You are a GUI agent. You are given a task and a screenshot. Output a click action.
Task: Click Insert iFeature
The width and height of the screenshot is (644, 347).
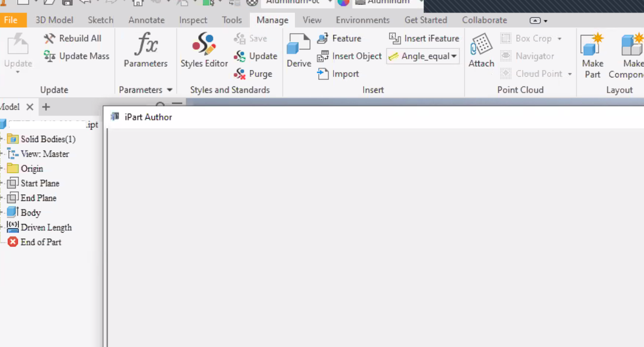coord(424,38)
